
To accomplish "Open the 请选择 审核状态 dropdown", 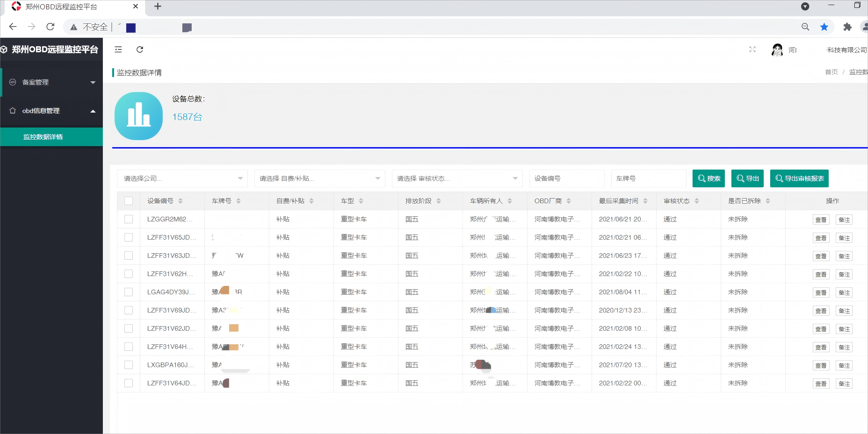I will (457, 178).
